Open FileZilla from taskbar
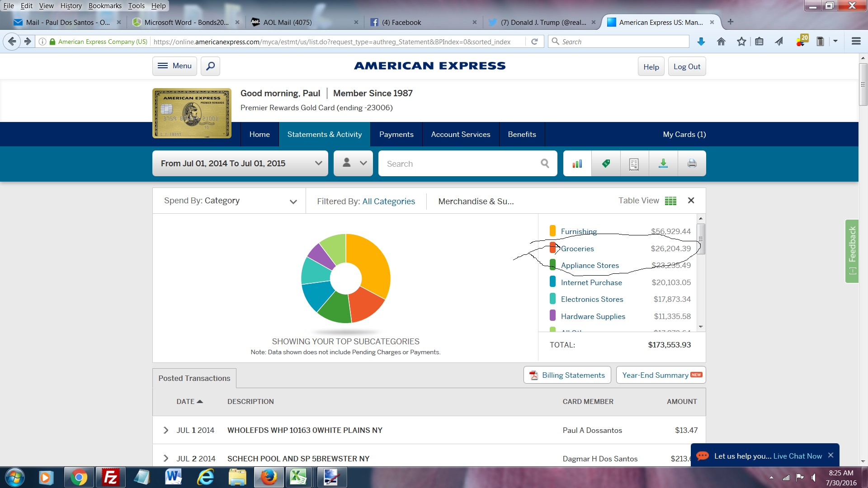The height and width of the screenshot is (488, 868). click(x=110, y=477)
